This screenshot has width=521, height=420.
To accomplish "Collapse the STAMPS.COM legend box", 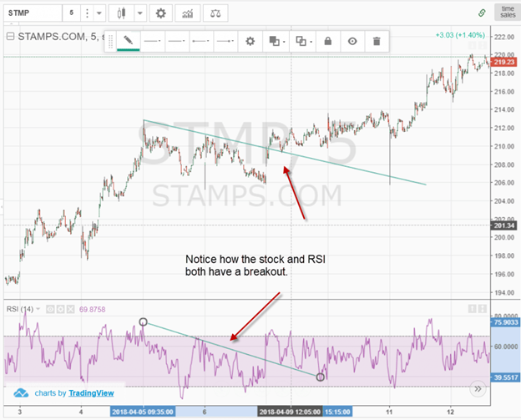I will (11, 36).
